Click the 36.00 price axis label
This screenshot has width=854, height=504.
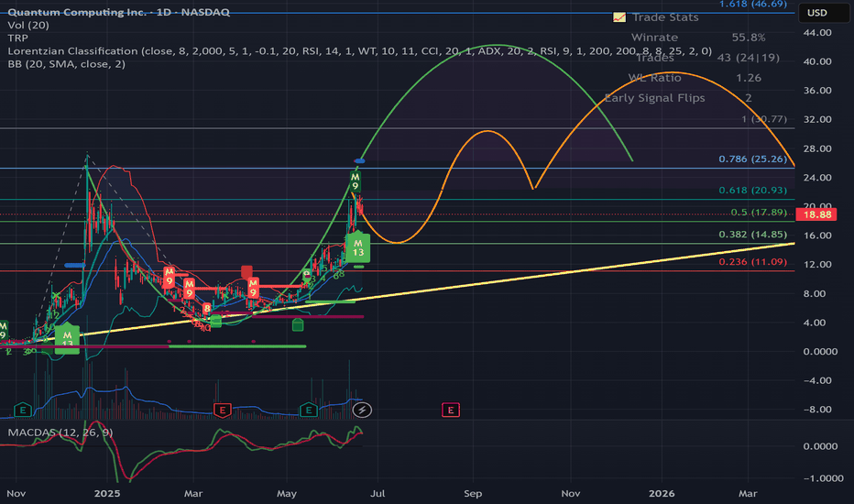tap(817, 91)
